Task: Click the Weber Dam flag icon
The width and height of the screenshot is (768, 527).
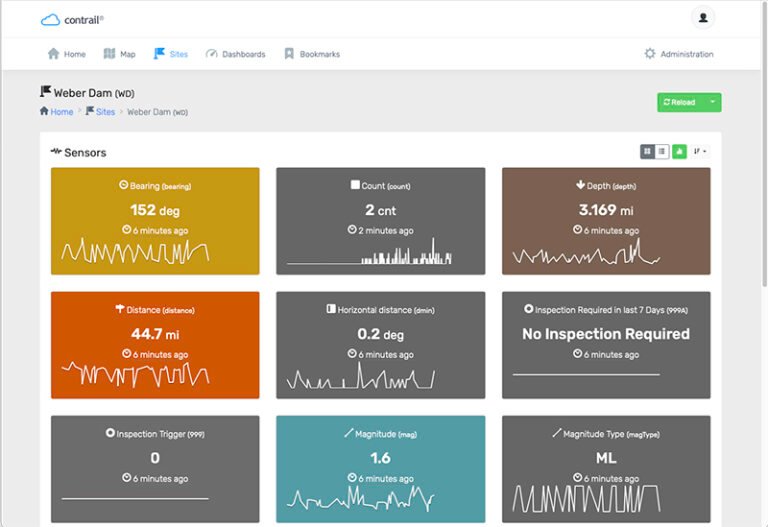Action: pyautogui.click(x=45, y=92)
